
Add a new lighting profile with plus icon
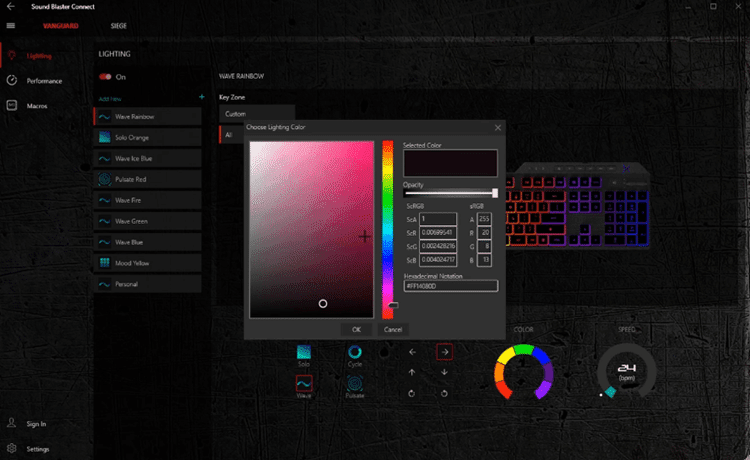(201, 97)
